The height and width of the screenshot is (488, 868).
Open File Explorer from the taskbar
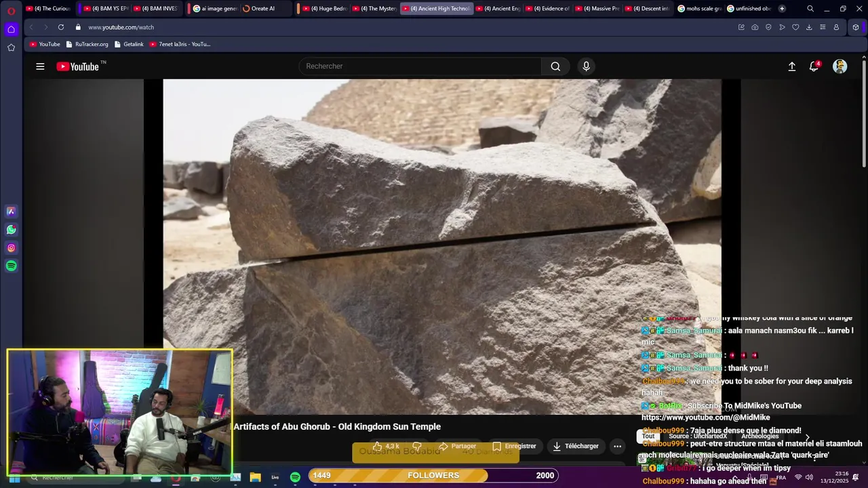click(255, 477)
